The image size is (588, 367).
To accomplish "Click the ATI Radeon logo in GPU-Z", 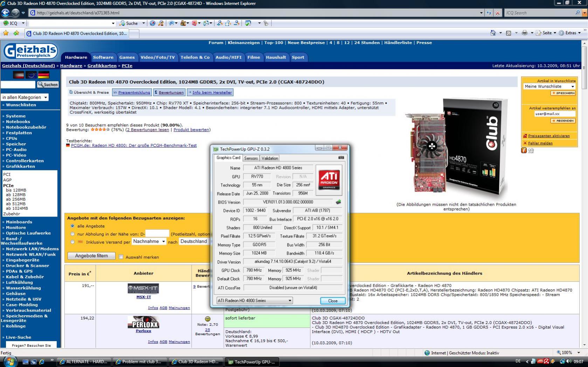I will (x=329, y=180).
